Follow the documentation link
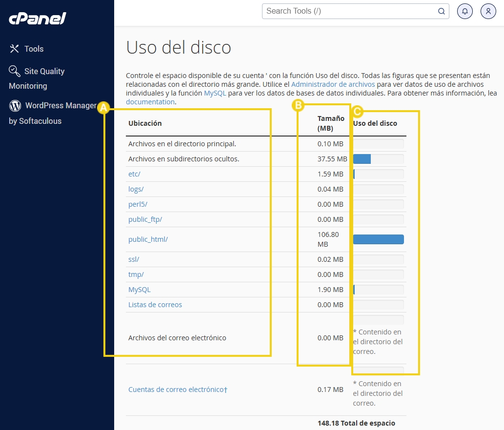The width and height of the screenshot is (504, 430). pyautogui.click(x=150, y=102)
